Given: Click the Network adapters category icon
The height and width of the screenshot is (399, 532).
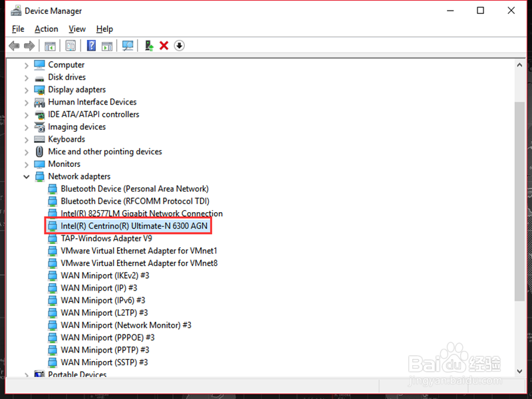Looking at the screenshot, I should click(40, 176).
